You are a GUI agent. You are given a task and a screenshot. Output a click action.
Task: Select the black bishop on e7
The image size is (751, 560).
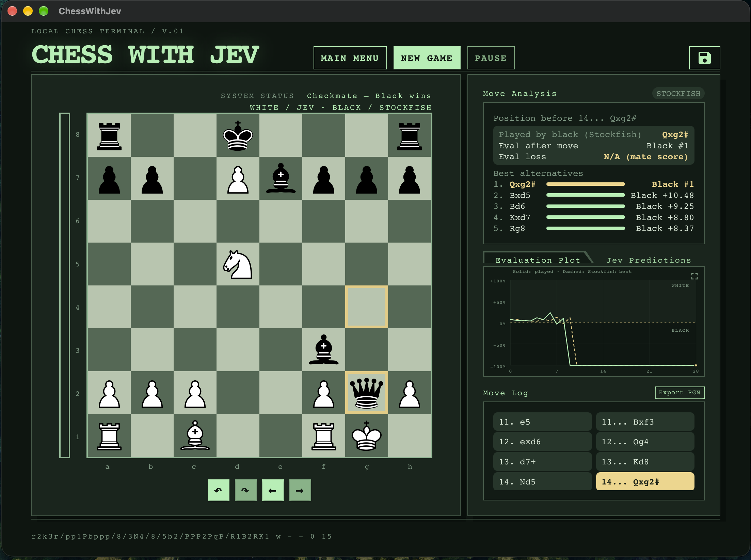tap(281, 178)
